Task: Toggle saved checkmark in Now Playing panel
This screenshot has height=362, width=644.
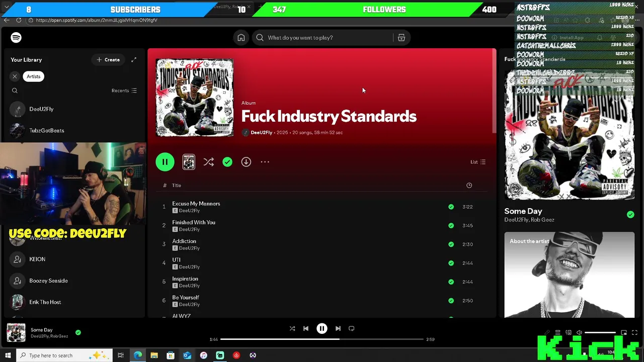Action: point(630,215)
